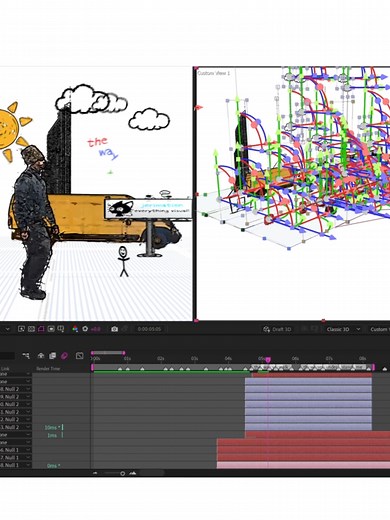Open the Graph Editor icon
The height and width of the screenshot is (520, 390).
[x=79, y=356]
